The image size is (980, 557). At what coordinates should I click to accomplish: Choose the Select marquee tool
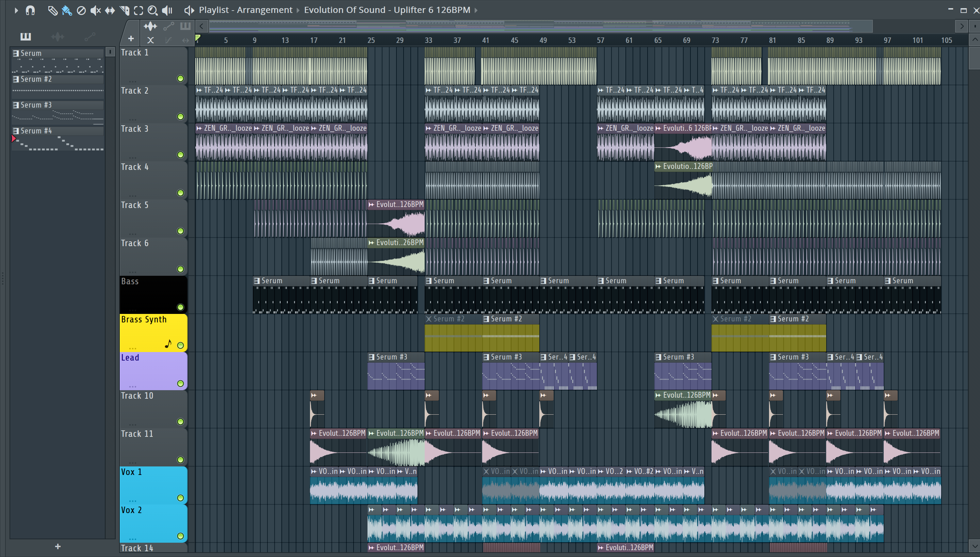tap(138, 10)
